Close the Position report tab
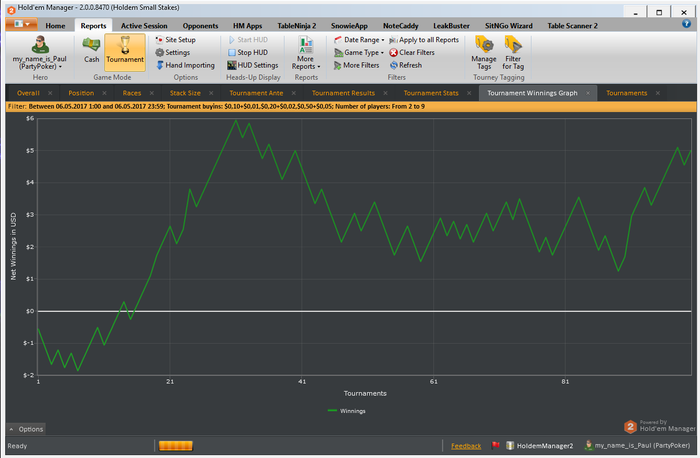This screenshot has width=700, height=458. tap(104, 93)
